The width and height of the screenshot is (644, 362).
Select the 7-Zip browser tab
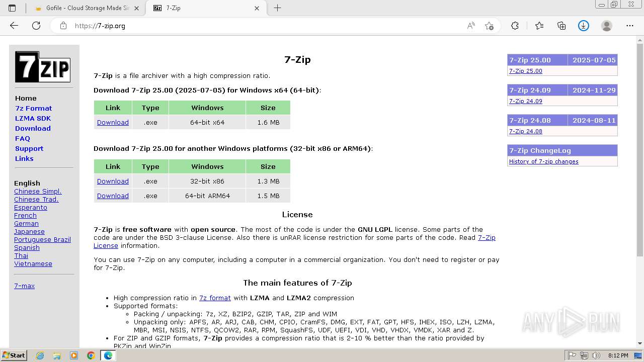click(x=205, y=8)
